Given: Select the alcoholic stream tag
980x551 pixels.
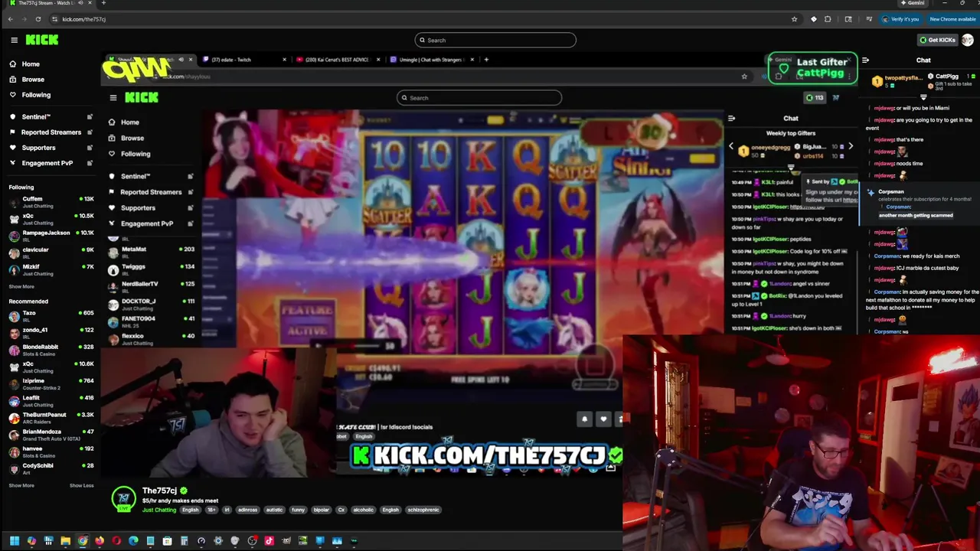Looking at the screenshot, I should pos(363,510).
